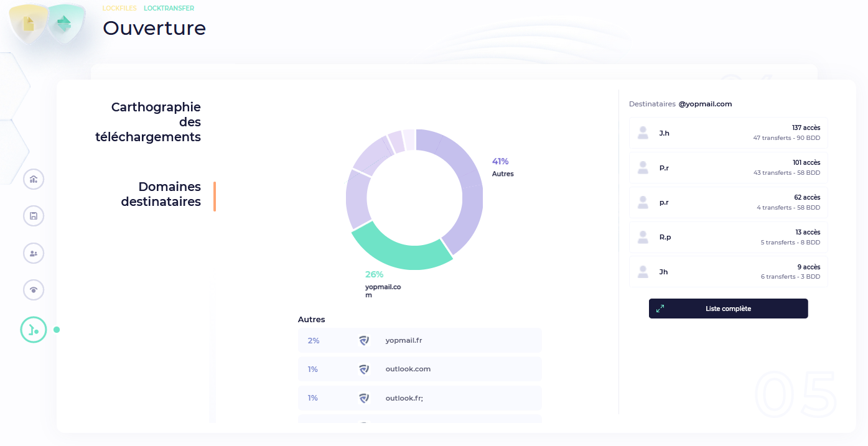The height and width of the screenshot is (446, 868).
Task: Click the highlighted green branch sidebar icon
Action: click(34, 330)
